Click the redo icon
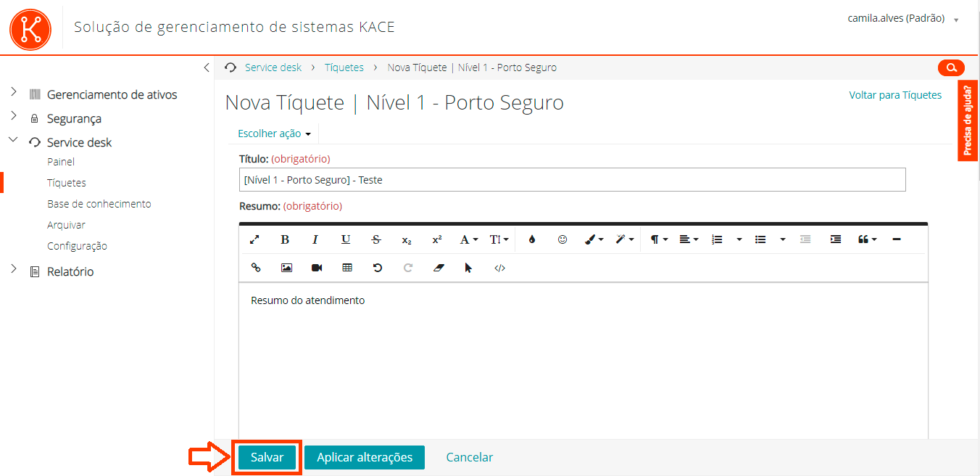The image size is (980, 476). 408,268
